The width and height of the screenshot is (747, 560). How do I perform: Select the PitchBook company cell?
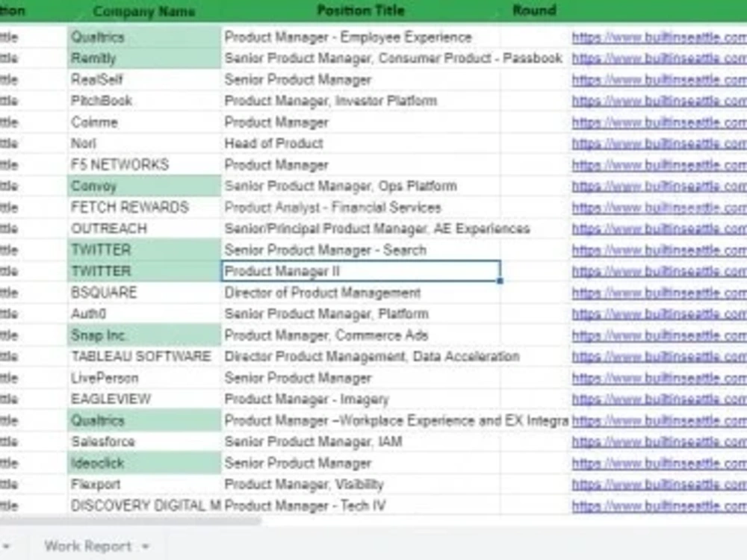coord(144,101)
